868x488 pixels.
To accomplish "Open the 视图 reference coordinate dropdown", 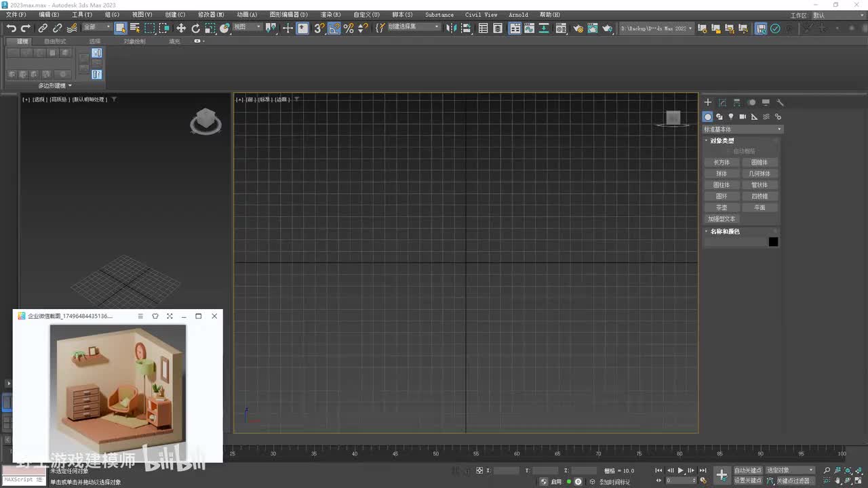I will 248,27.
